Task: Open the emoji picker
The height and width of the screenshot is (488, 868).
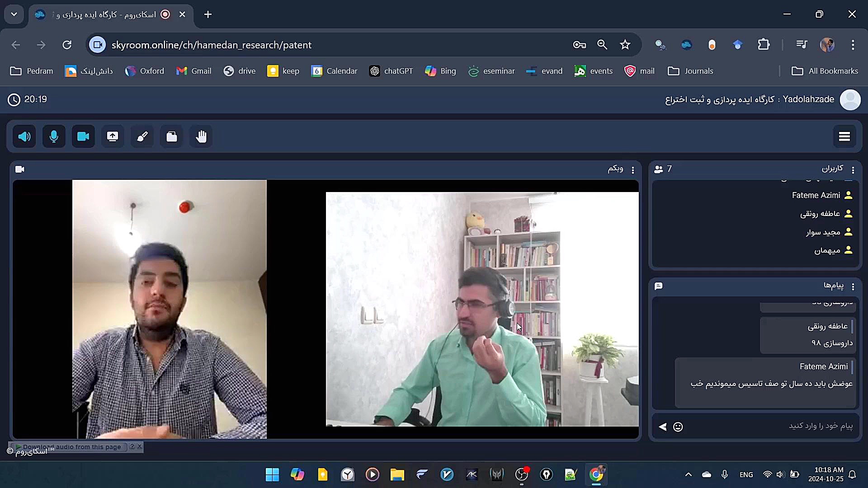Action: (678, 427)
